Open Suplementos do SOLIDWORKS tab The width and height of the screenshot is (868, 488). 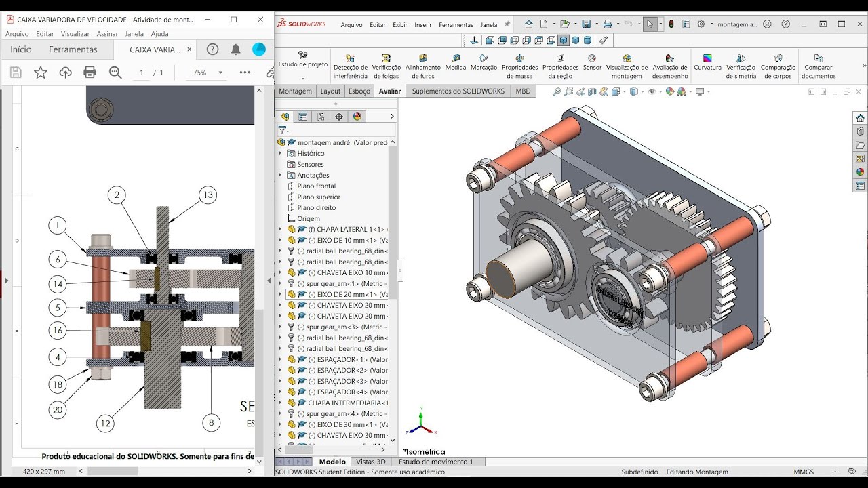click(x=458, y=91)
